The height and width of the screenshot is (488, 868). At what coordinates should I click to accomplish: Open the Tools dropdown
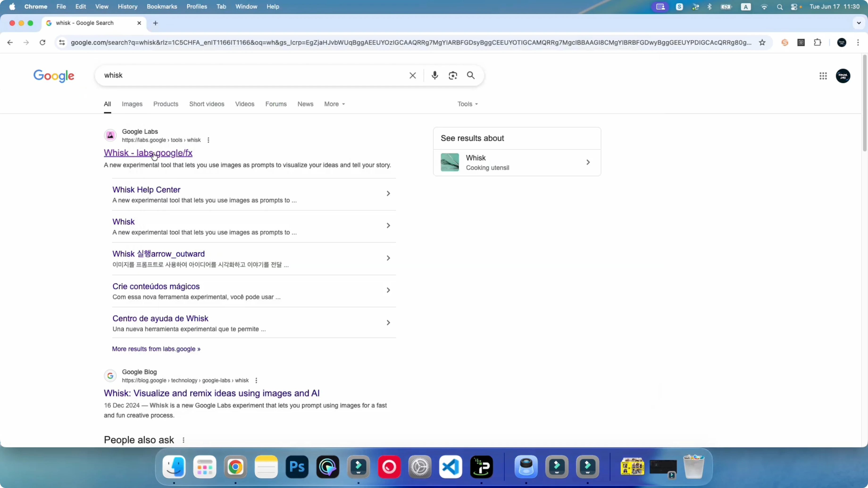(x=467, y=104)
